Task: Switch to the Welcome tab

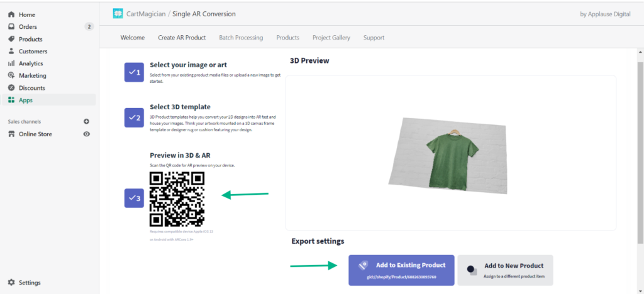Action: click(132, 38)
